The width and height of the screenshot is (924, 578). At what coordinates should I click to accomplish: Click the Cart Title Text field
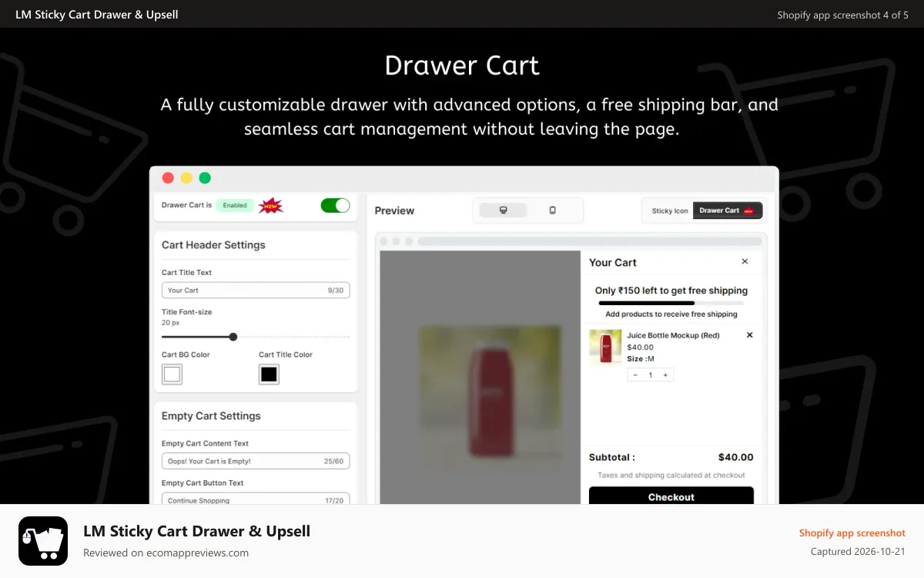[256, 290]
